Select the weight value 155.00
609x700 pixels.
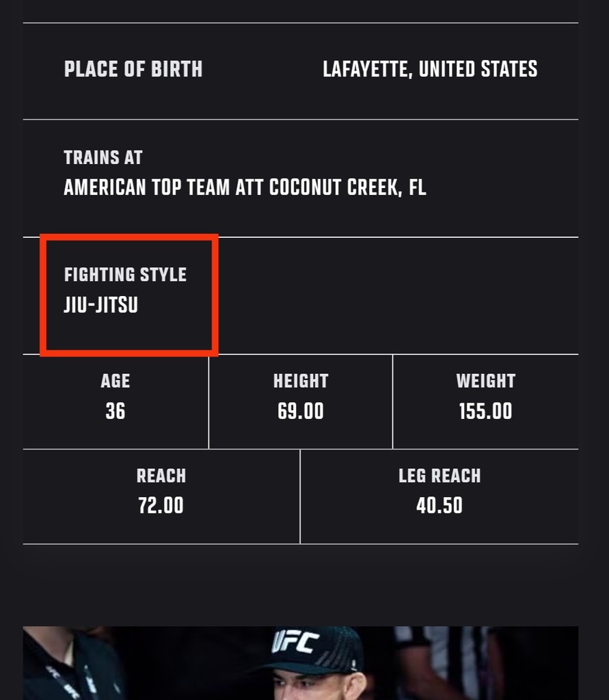[486, 411]
